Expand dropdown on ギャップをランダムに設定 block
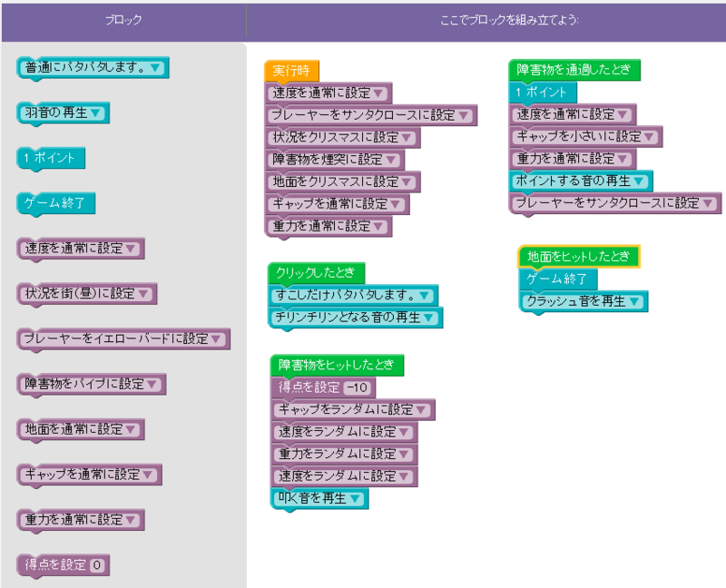 click(421, 410)
